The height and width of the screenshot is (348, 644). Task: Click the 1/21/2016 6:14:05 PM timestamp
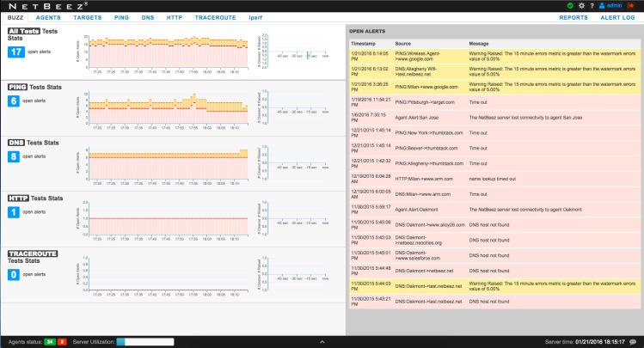click(x=370, y=56)
